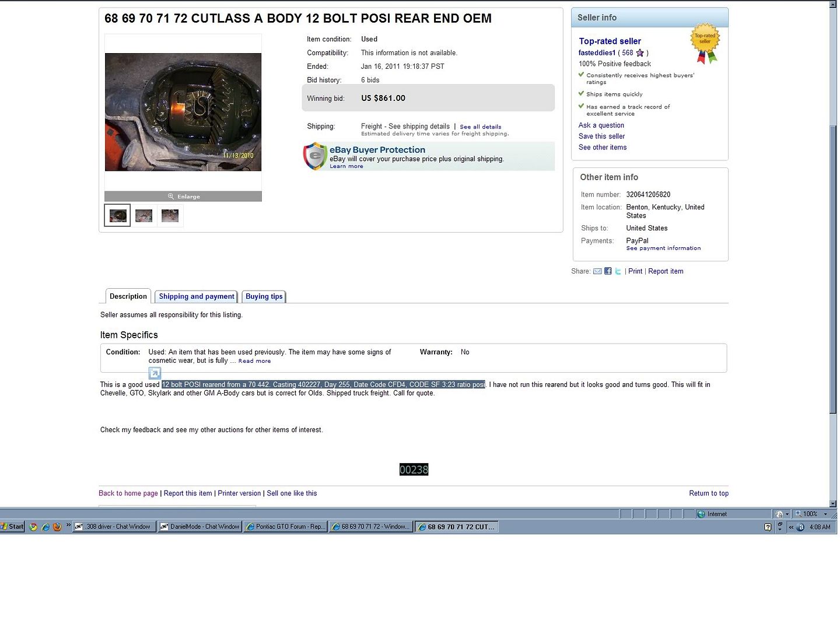Share listing on Facebook icon

coord(608,271)
